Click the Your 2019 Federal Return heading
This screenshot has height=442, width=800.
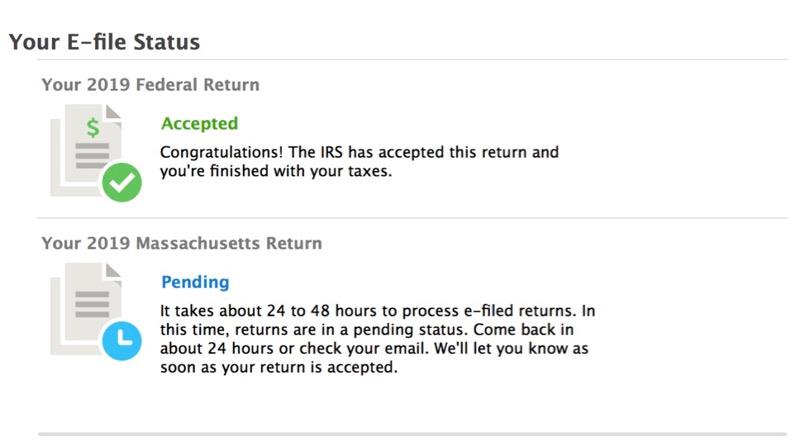151,85
